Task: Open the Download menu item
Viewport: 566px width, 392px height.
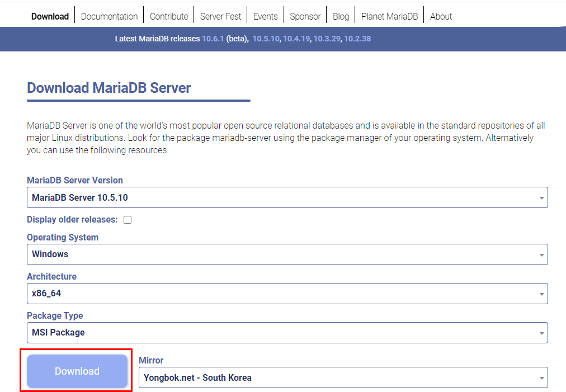Action: 50,17
